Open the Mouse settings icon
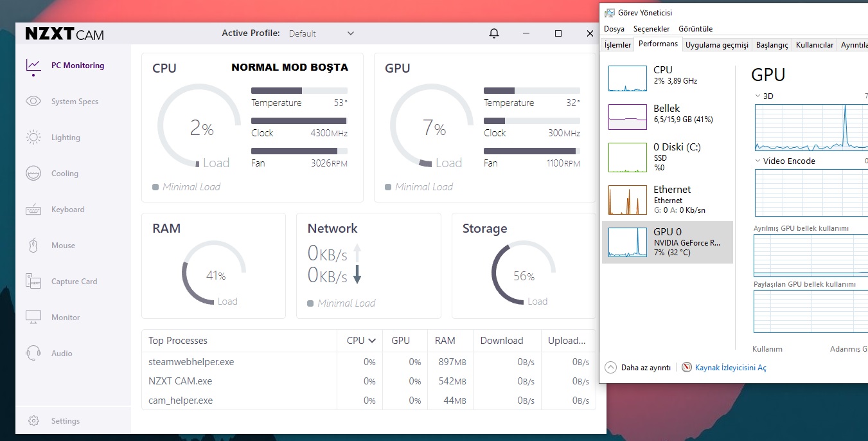 click(x=33, y=246)
